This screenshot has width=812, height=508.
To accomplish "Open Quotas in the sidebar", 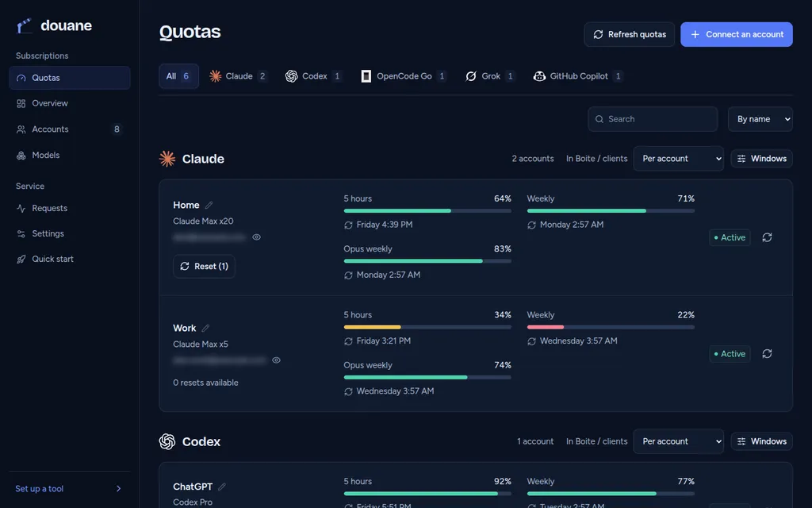I will tap(70, 78).
